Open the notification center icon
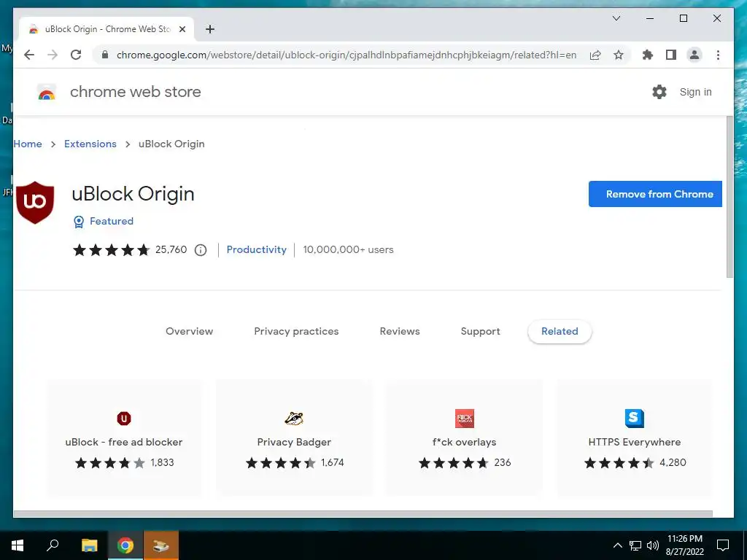747x560 pixels. coord(723,545)
